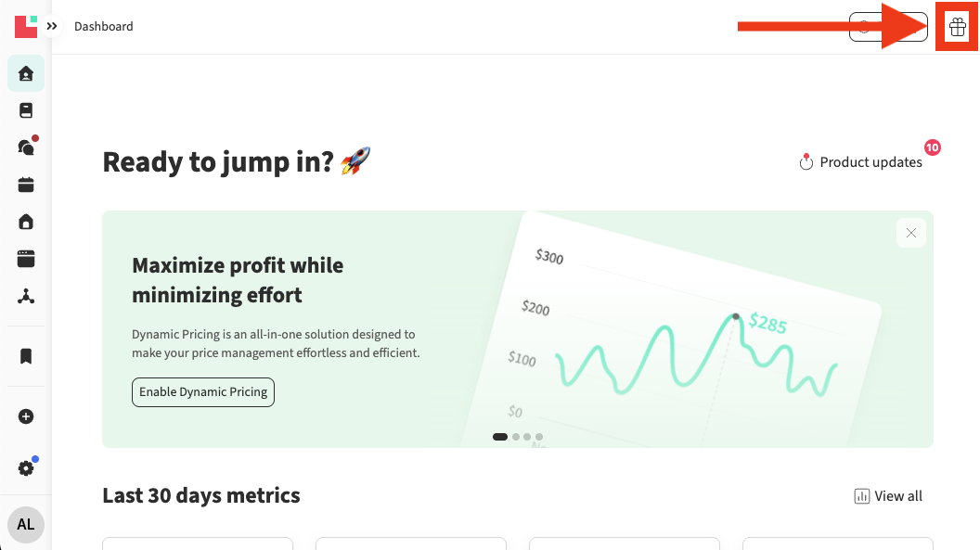Open the settings gear in the sidebar
Screen dimensions: 980x550
point(26,468)
